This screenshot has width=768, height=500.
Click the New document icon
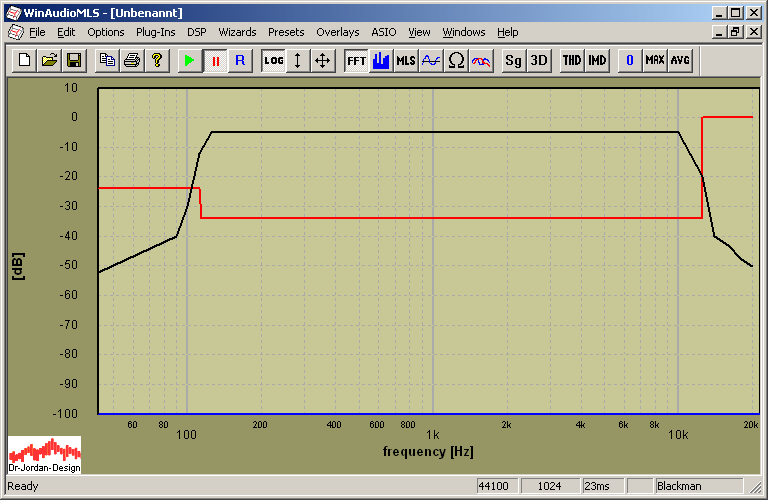point(25,60)
